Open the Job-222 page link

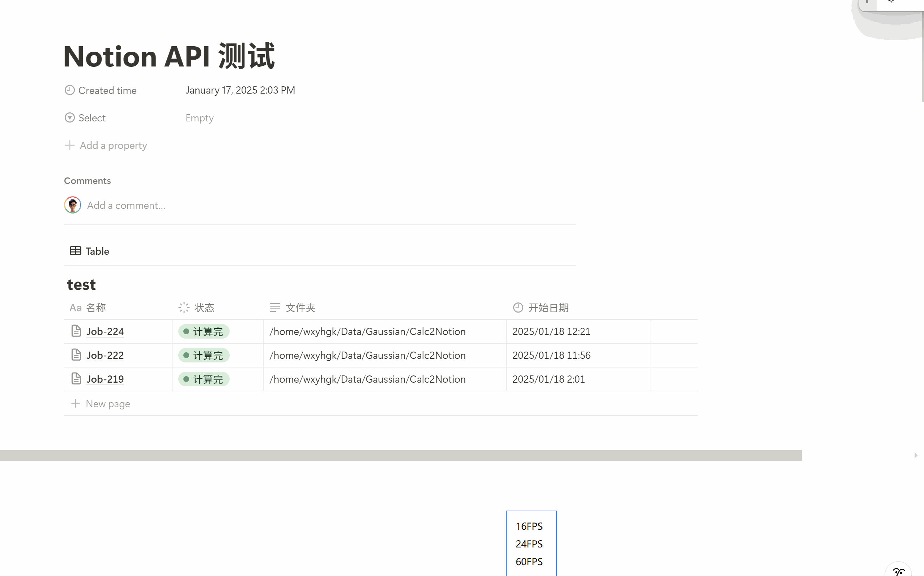105,356
